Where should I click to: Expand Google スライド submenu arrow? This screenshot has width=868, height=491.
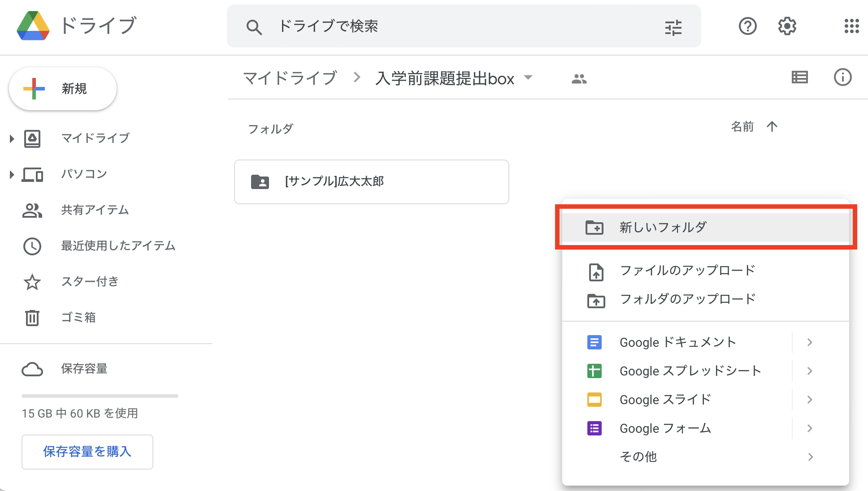tap(810, 400)
